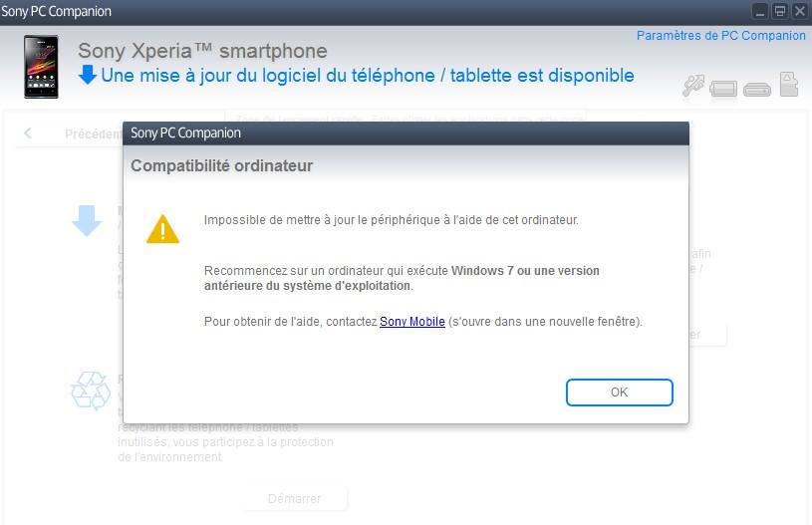Minimize the Sony PC Companion window

[760, 11]
